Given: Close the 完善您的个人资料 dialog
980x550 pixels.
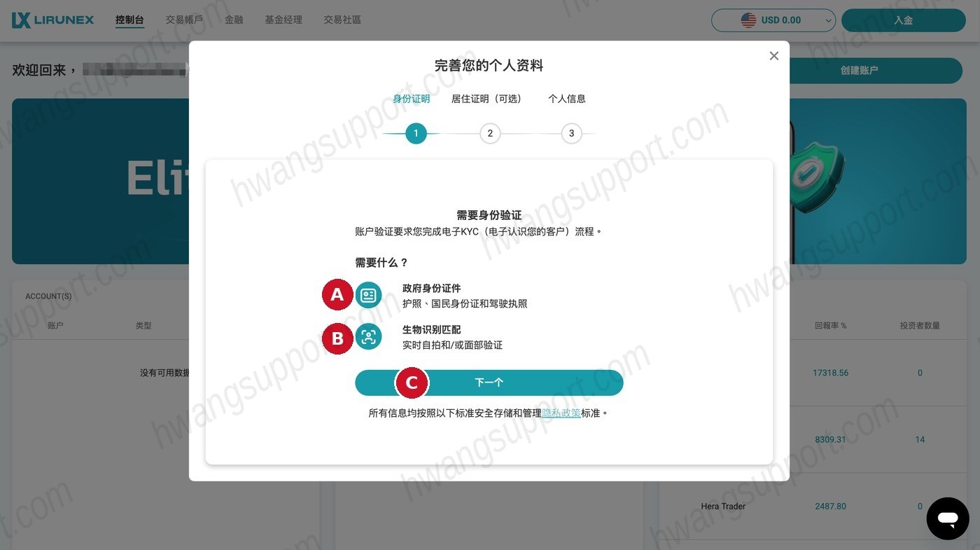Looking at the screenshot, I should point(773,56).
